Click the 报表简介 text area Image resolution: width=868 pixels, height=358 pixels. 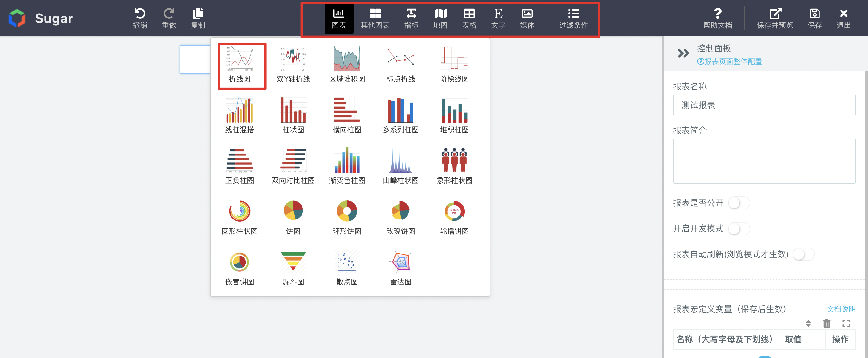click(764, 161)
